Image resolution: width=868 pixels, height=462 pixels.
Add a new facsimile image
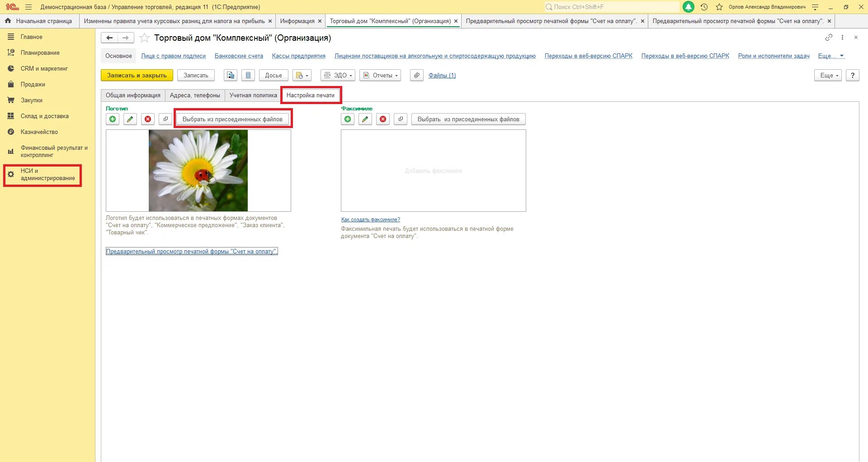point(348,119)
